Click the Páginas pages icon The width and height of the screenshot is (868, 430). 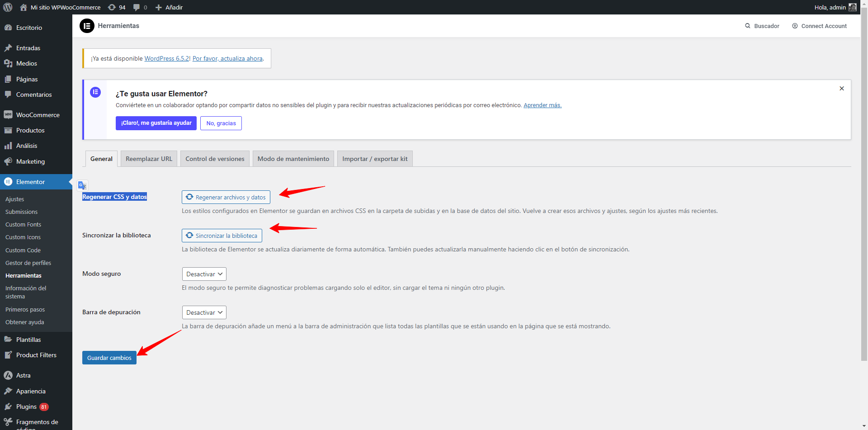pos(8,79)
